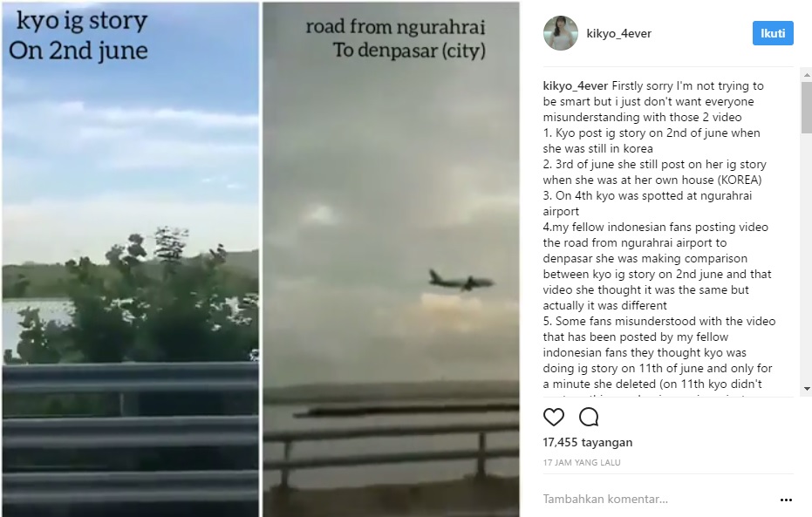Screen dimensions: 812x517
Task: Open comments using the speech bubble icon
Action: (x=589, y=417)
